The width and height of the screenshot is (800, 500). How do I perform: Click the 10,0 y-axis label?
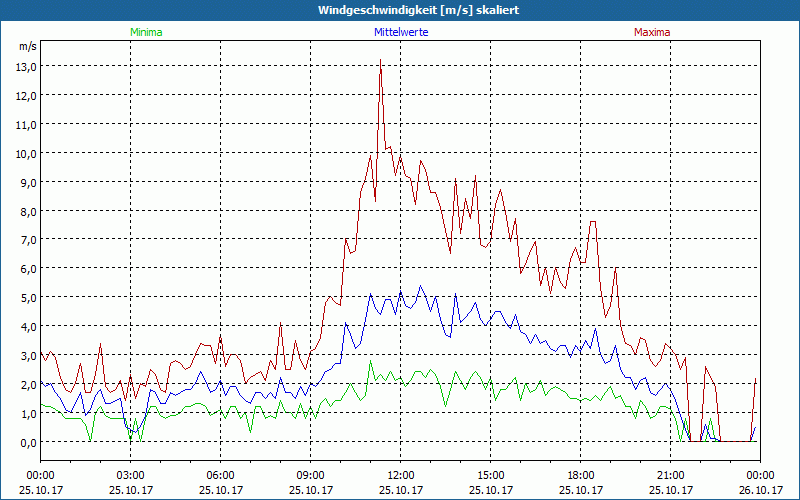point(28,154)
